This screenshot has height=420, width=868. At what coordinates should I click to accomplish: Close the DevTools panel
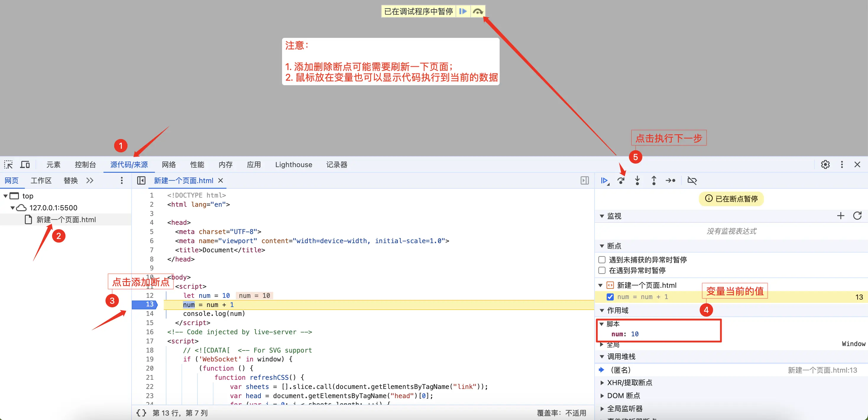click(x=857, y=164)
